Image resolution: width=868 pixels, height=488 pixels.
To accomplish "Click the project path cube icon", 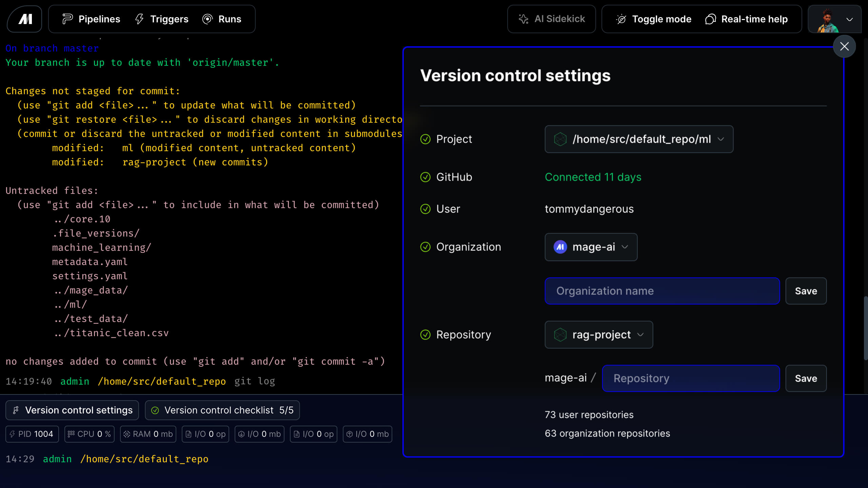I will coord(560,139).
